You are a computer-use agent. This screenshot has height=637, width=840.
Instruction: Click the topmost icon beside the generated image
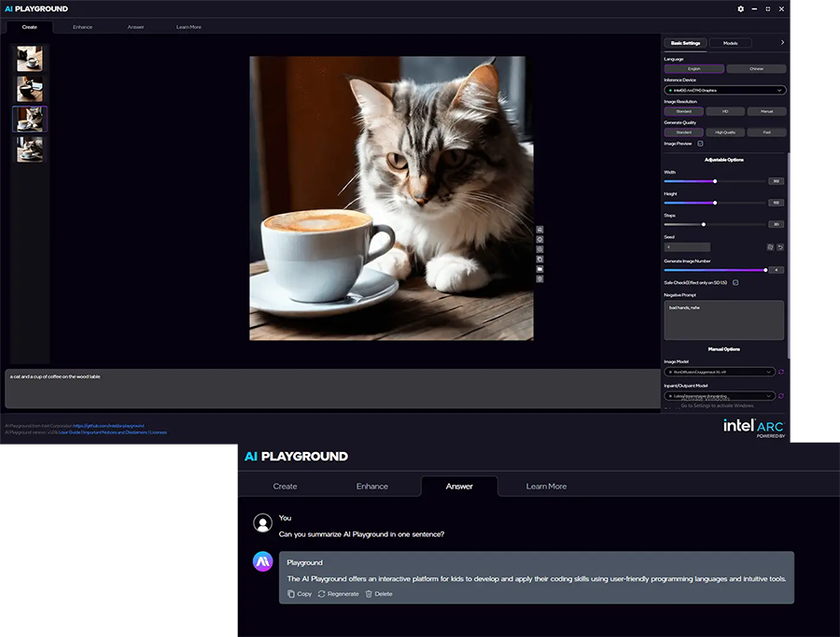(x=539, y=230)
